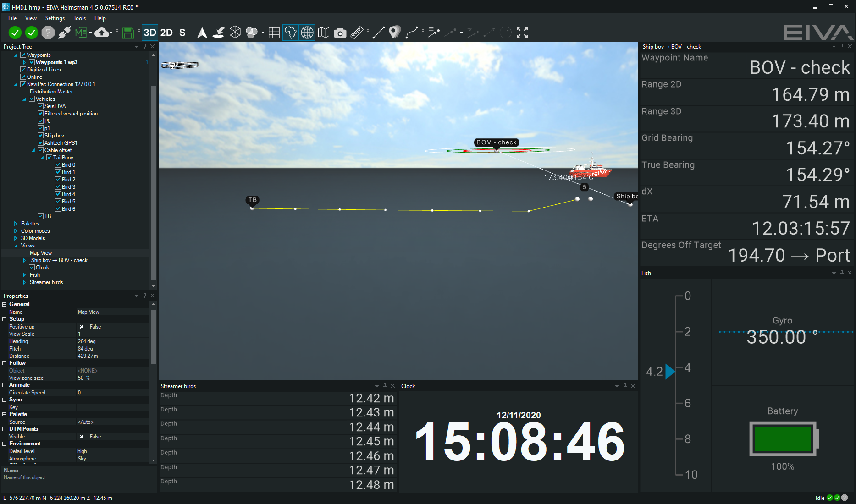Uncheck the Bird 3 vehicle item

click(x=59, y=186)
